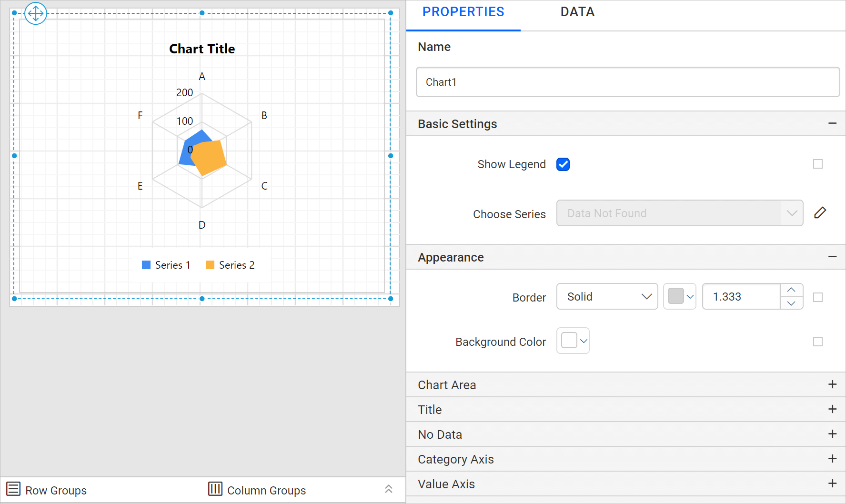
Task: Switch to the DATA tab
Action: click(577, 12)
